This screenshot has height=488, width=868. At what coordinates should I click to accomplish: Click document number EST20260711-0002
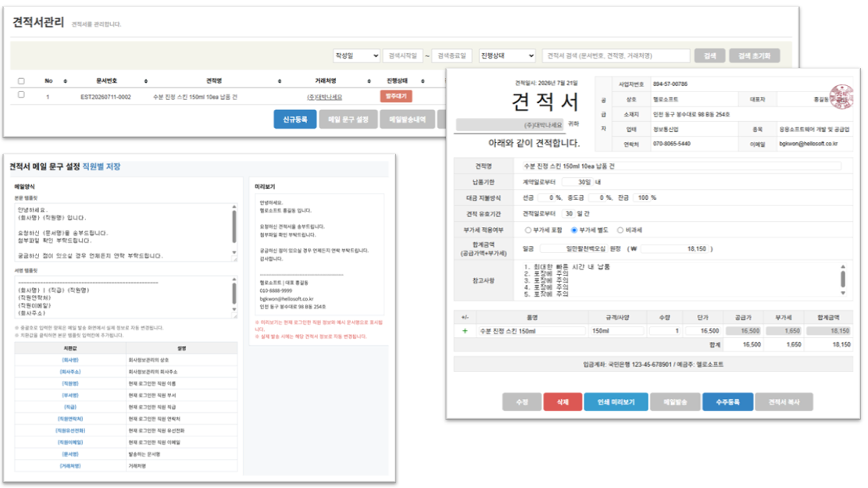pos(105,97)
